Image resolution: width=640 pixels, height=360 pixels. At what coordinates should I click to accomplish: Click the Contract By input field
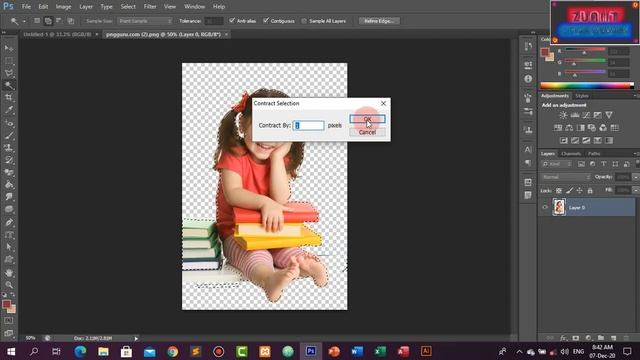(x=309, y=125)
